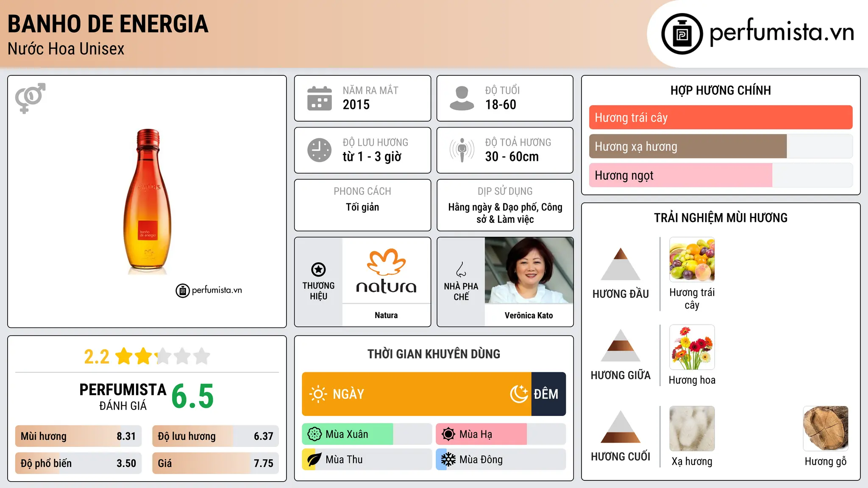This screenshot has height=488, width=868.
Task: Click the sillage icon beside Độ toả hương
Action: point(462,150)
